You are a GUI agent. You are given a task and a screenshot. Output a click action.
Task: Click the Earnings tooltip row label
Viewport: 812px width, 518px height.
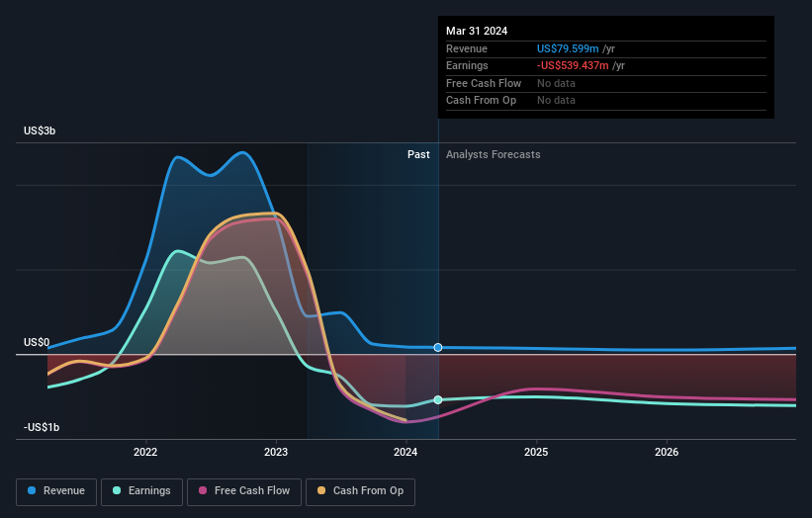(467, 65)
